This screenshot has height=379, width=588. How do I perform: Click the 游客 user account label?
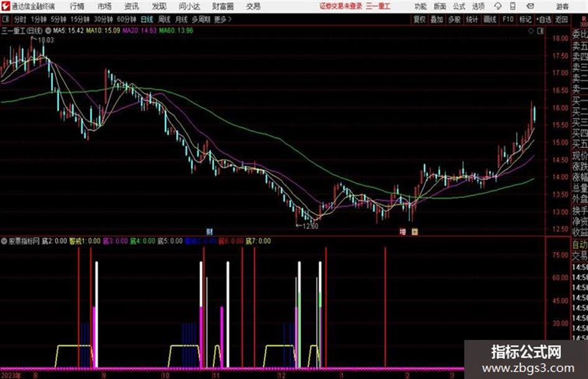(x=562, y=6)
